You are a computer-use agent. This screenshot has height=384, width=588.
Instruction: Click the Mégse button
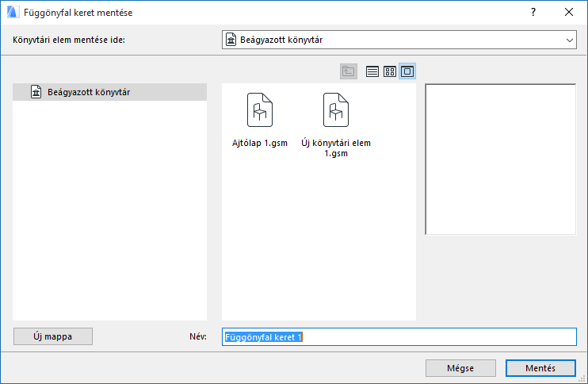coord(460,368)
